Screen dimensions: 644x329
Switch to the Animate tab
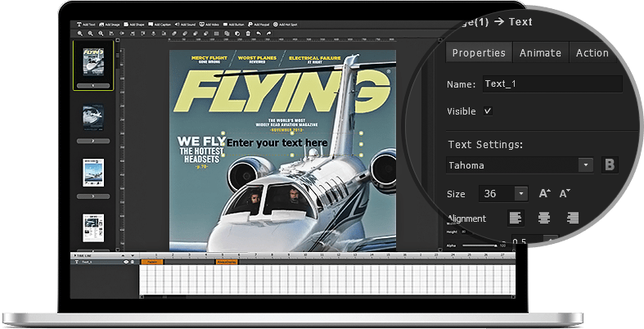point(541,52)
